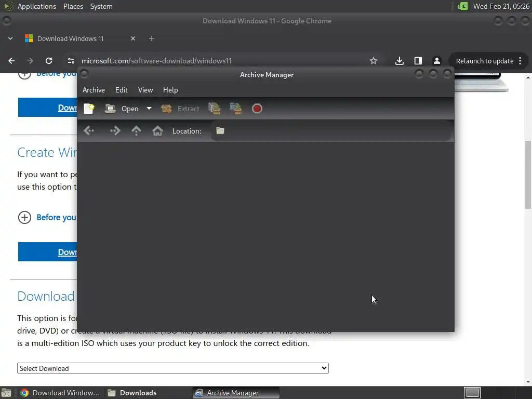Go forward using Archive Manager's forward arrow
Image resolution: width=532 pixels, height=399 pixels.
pos(115,130)
